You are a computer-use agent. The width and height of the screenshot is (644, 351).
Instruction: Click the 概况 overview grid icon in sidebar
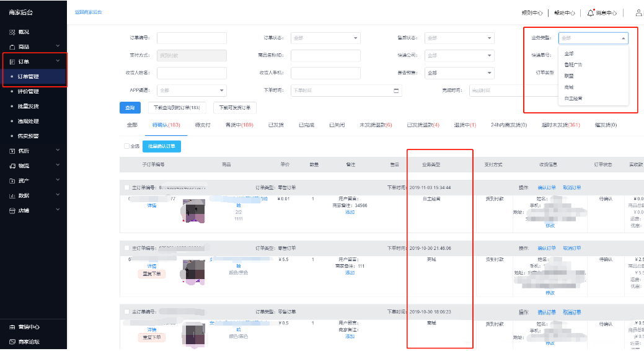tap(12, 32)
